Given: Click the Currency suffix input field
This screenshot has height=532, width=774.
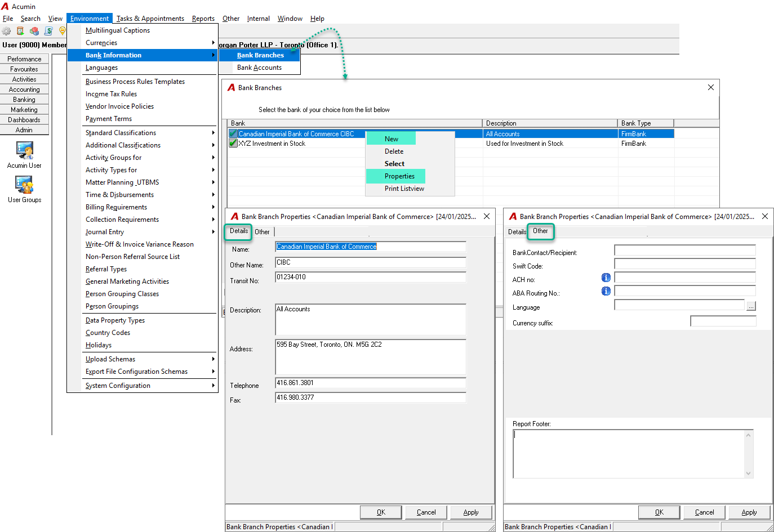Looking at the screenshot, I should [723, 321].
